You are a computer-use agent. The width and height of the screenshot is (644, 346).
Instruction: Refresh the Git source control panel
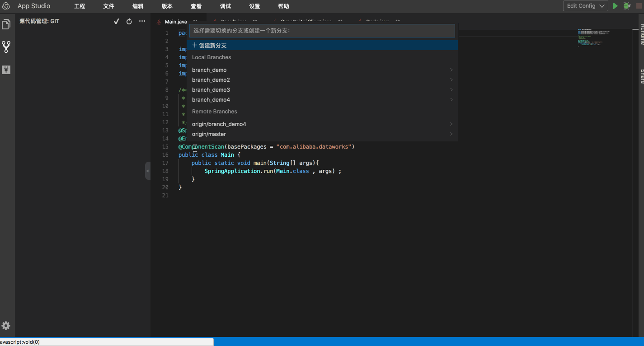[129, 21]
